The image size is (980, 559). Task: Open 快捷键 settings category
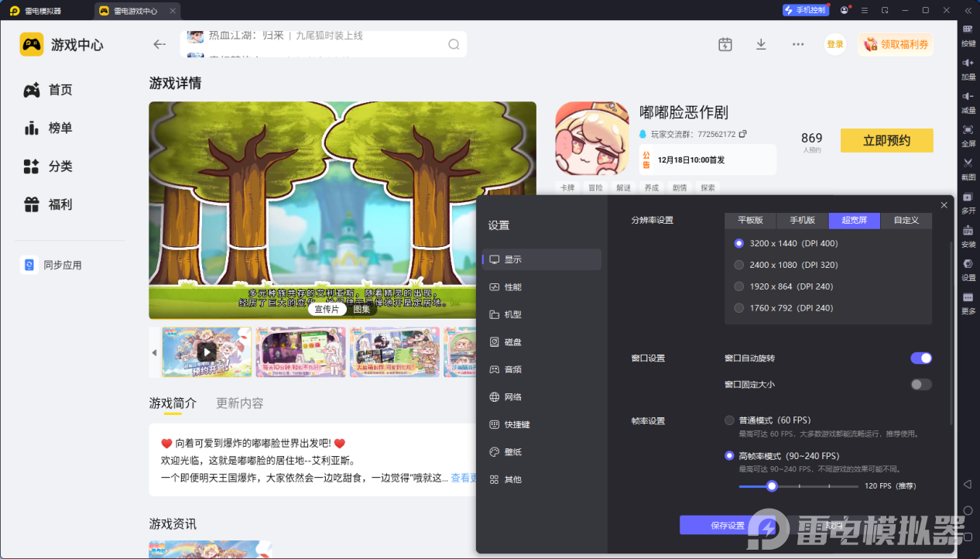[542, 424]
